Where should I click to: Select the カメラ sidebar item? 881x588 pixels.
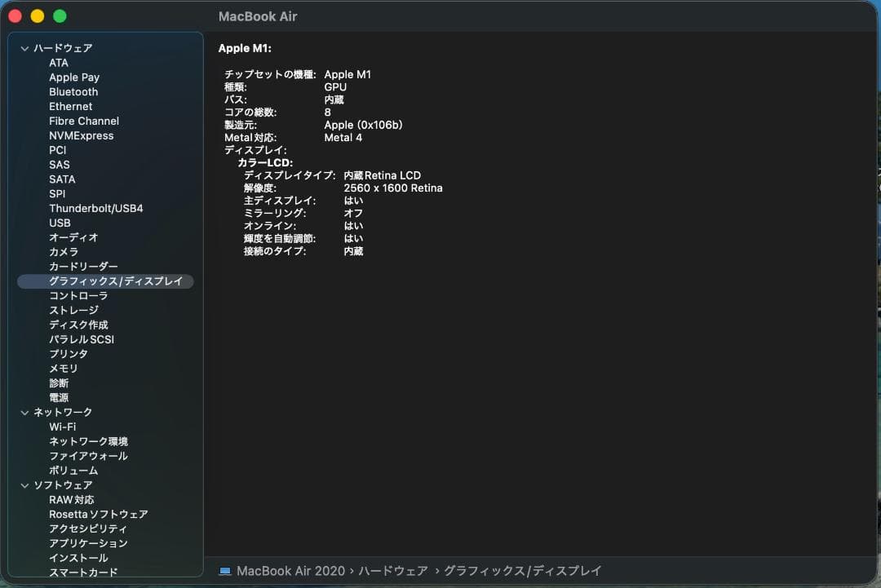coord(64,253)
